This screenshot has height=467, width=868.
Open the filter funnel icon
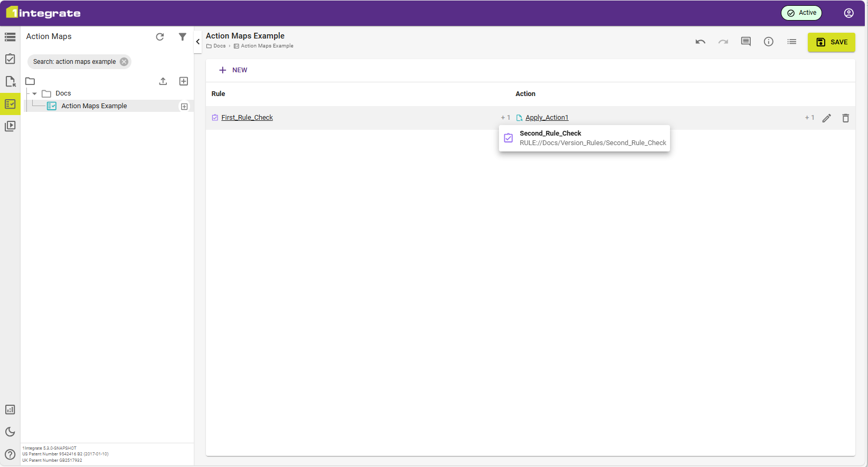pyautogui.click(x=182, y=37)
